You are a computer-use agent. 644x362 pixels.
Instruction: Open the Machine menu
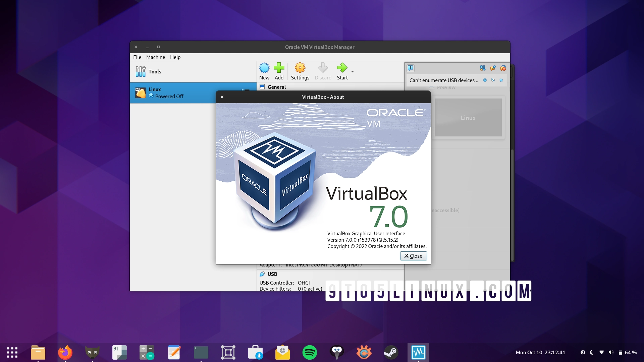point(155,57)
